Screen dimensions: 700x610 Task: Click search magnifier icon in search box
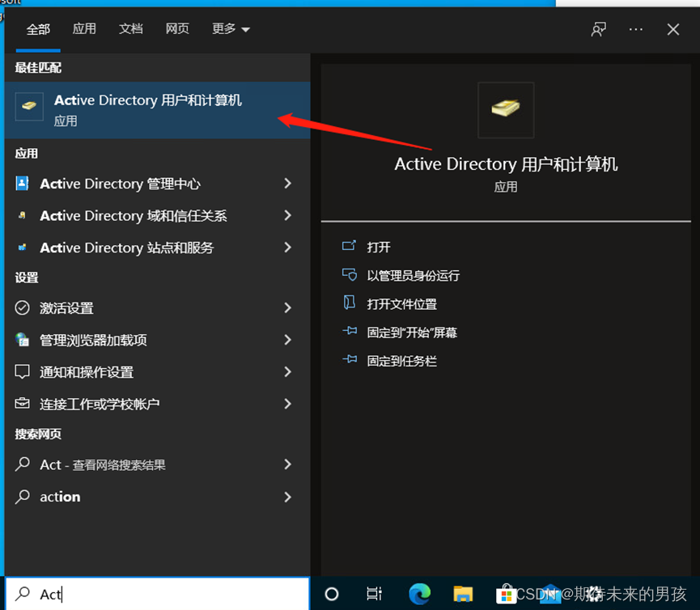[23, 594]
